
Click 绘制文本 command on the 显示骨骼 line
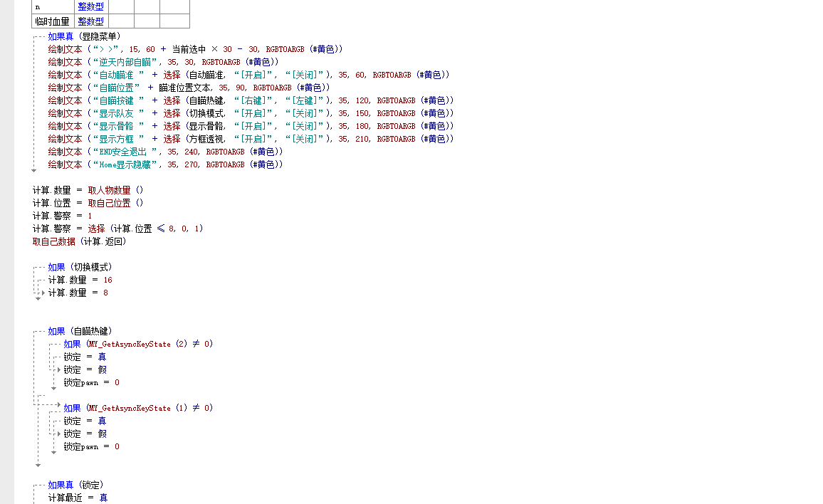[65, 126]
